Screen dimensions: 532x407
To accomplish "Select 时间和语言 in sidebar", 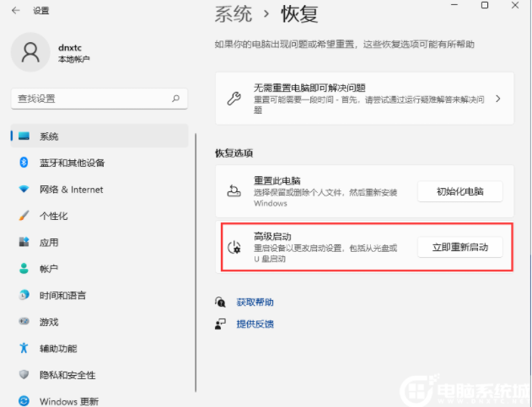I will coord(62,296).
